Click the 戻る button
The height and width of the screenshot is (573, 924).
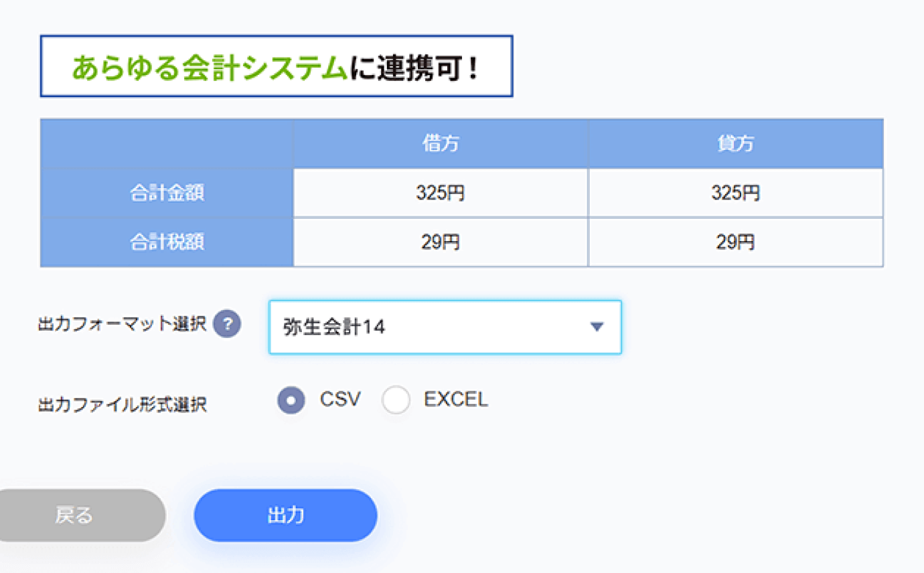[75, 515]
